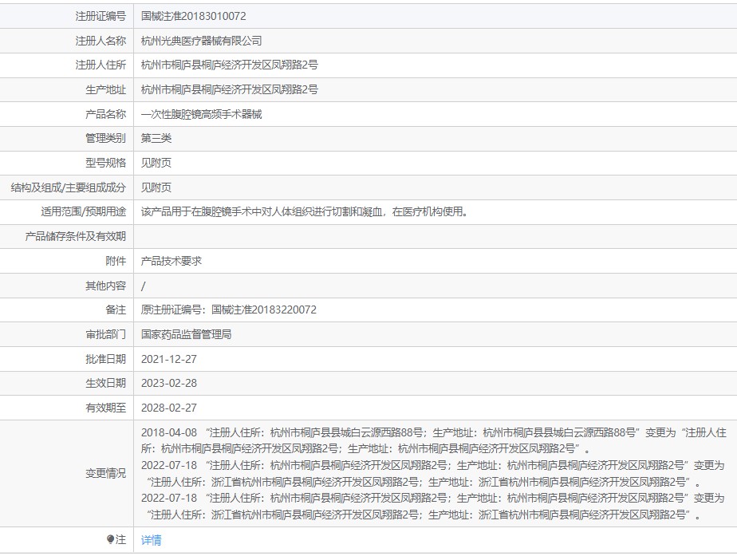Select 见附页 in the 型号规格 row
Image resolution: width=737 pixels, height=560 pixels.
(x=156, y=163)
